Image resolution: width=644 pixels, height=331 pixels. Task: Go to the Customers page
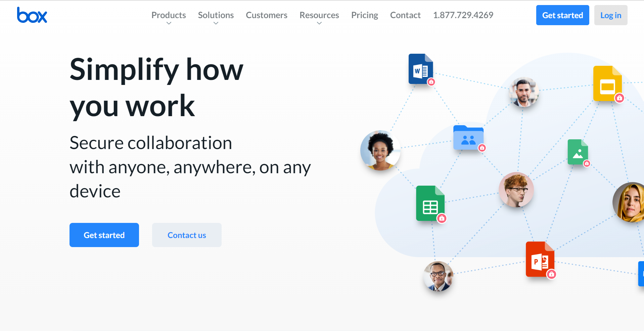[x=267, y=15]
